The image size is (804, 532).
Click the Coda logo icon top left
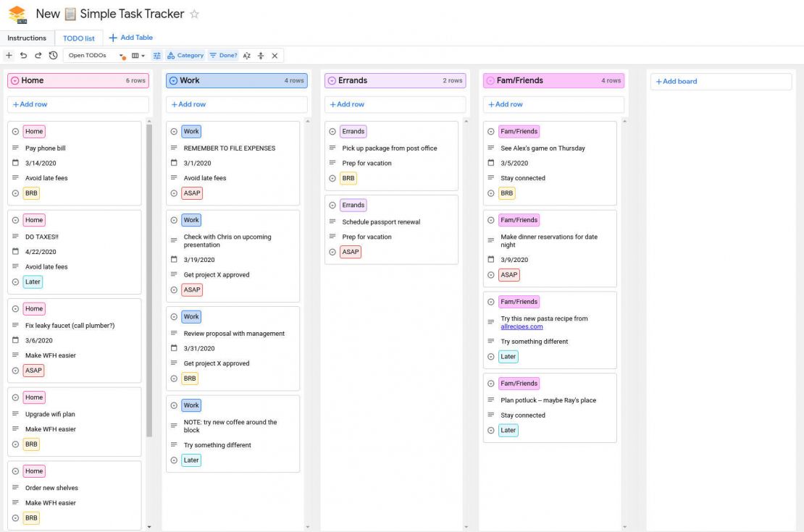coord(15,13)
